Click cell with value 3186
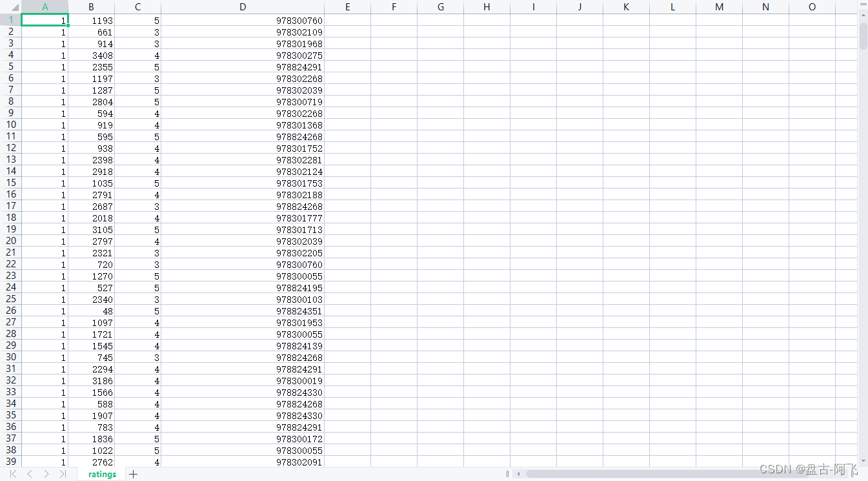This screenshot has height=481, width=868. (x=92, y=381)
